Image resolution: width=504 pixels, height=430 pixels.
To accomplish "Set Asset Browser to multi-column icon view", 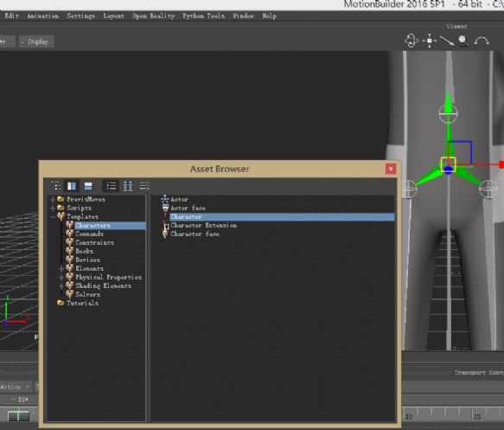I will click(128, 186).
